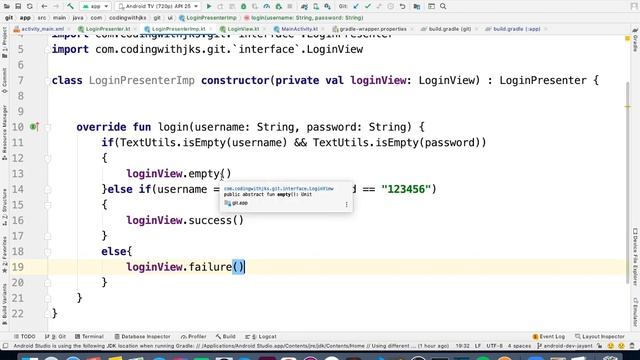Collapse the class fold on line 7
This screenshot has height=360, width=640.
point(47,81)
